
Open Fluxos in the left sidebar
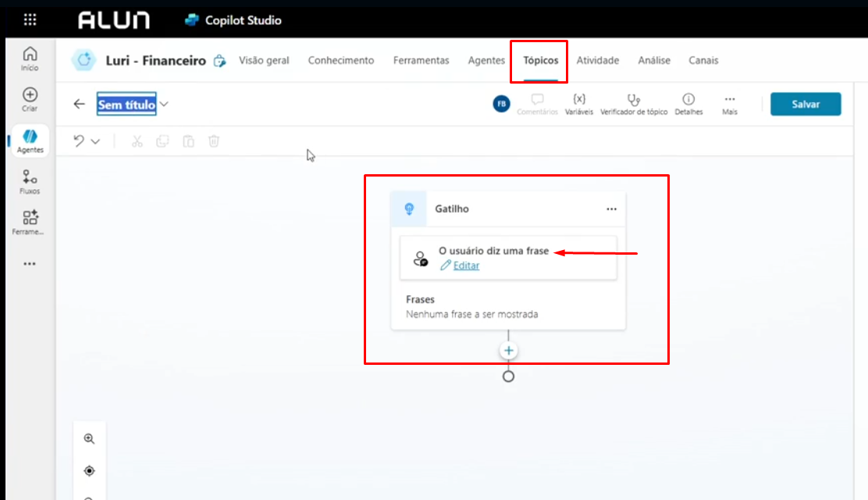(30, 182)
